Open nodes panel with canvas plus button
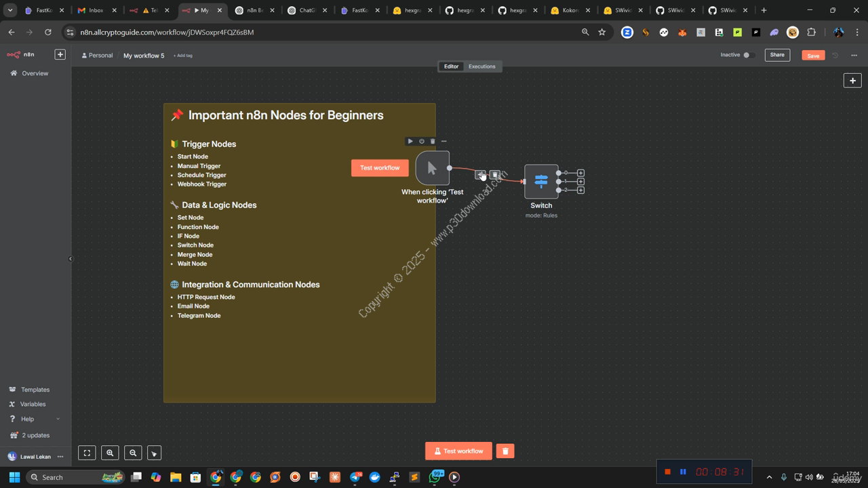Image resolution: width=868 pixels, height=488 pixels. coord(852,81)
